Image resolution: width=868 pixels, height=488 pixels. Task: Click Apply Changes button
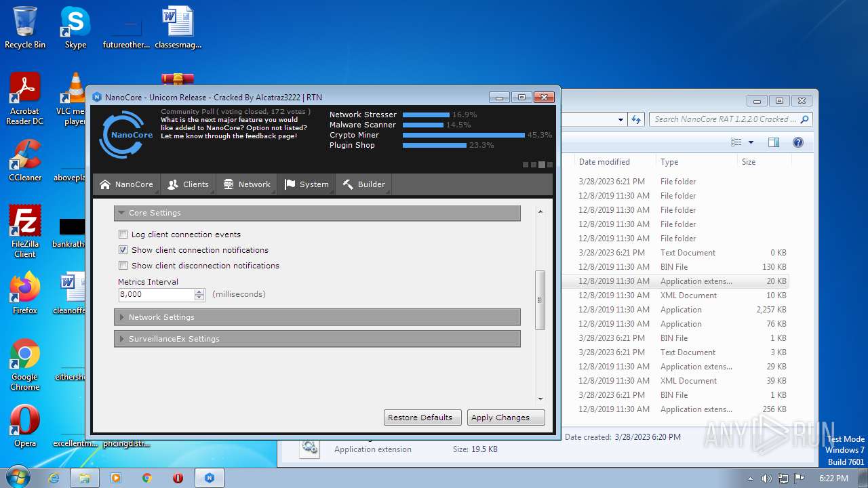506,418
